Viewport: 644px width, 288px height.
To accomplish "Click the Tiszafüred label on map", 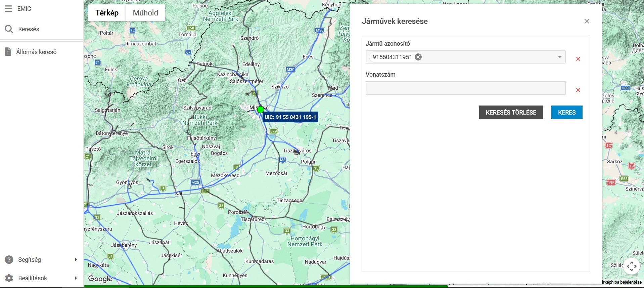I will point(253,219).
